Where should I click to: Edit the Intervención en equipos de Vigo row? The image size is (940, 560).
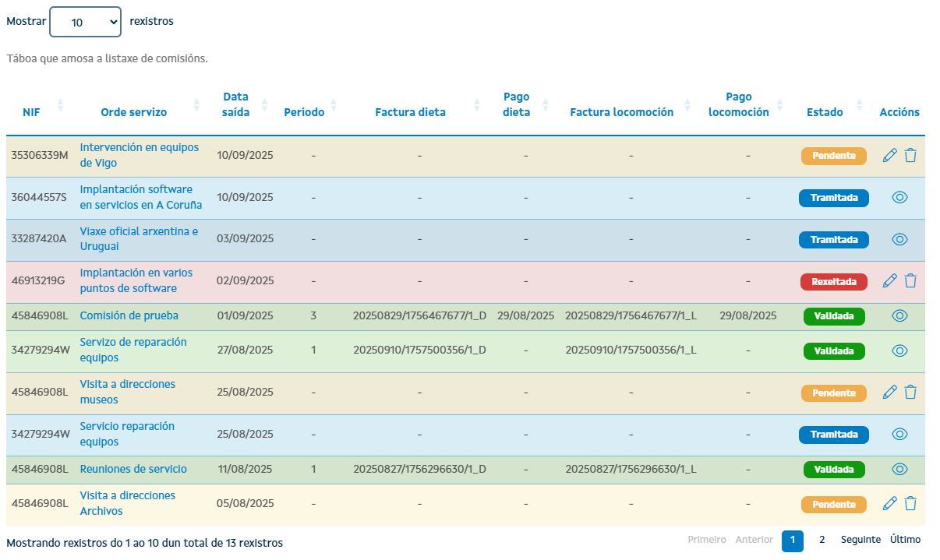pyautogui.click(x=889, y=156)
